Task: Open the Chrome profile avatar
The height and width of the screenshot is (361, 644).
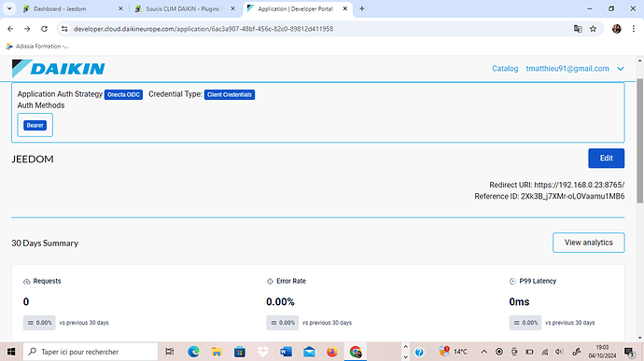Action: coord(617,29)
